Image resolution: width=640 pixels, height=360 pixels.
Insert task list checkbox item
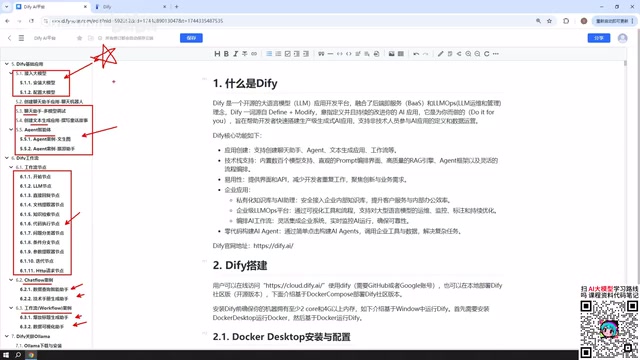click(287, 54)
